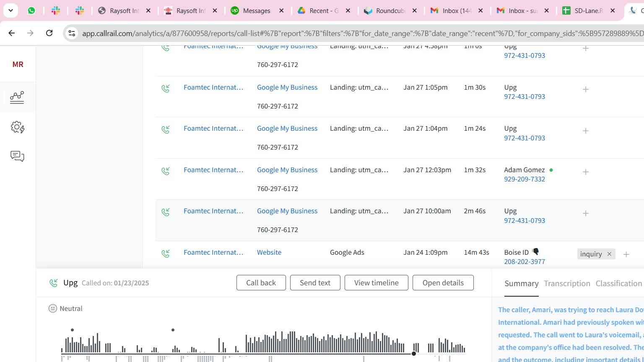Click inbound call icon for Jan 27 12:03pm row
The width and height of the screenshot is (644, 362).
[x=166, y=171]
